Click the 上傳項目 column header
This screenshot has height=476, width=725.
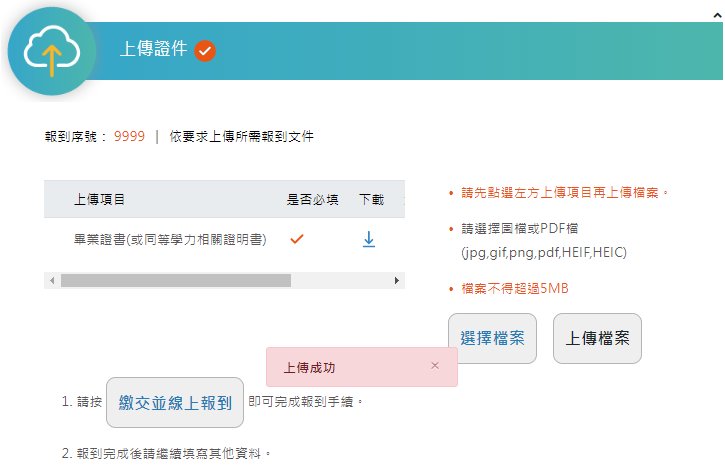[100, 200]
